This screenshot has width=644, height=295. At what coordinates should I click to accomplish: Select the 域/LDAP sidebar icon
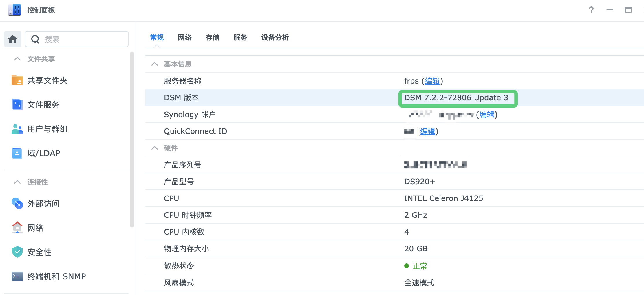[17, 153]
